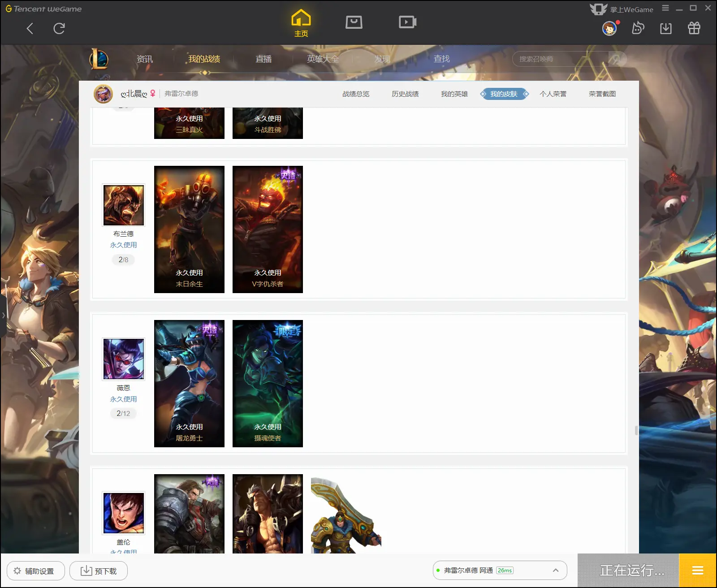Click the Tencent WeGame logo

coord(43,9)
